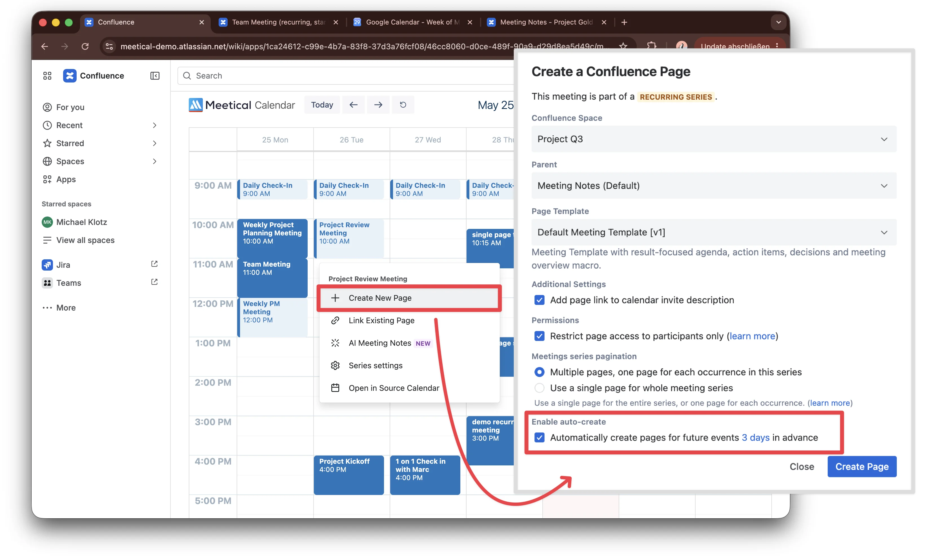950x560 pixels.
Task: Choose Link Existing Page
Action: [x=409, y=321]
